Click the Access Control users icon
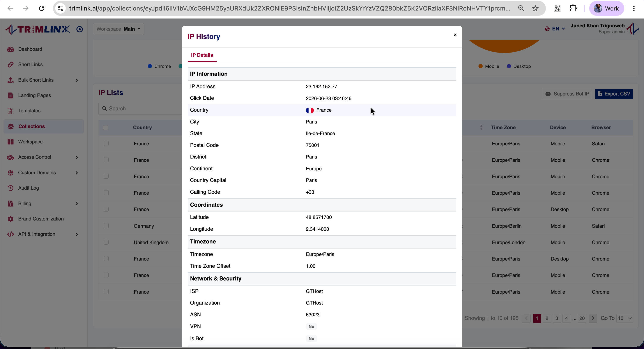This screenshot has width=644, height=349. [x=10, y=157]
